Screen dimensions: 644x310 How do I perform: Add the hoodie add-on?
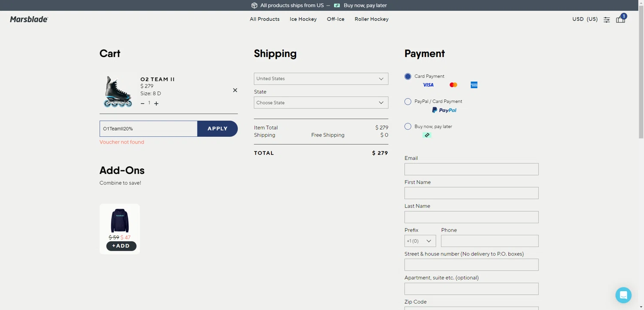[x=121, y=246]
